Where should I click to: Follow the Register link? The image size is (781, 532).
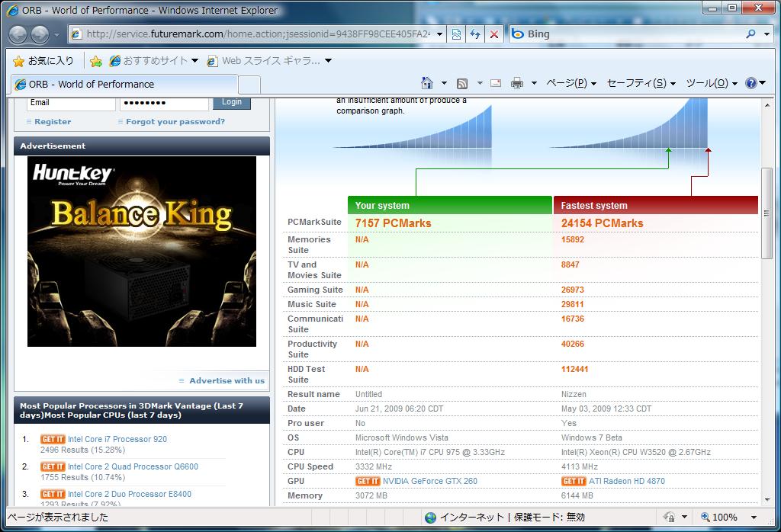(x=53, y=121)
